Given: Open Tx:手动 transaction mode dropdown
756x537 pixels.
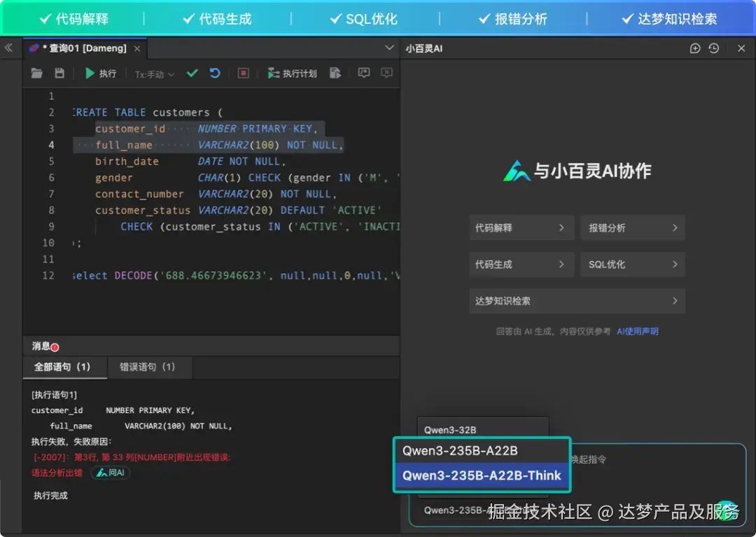Looking at the screenshot, I should 154,74.
